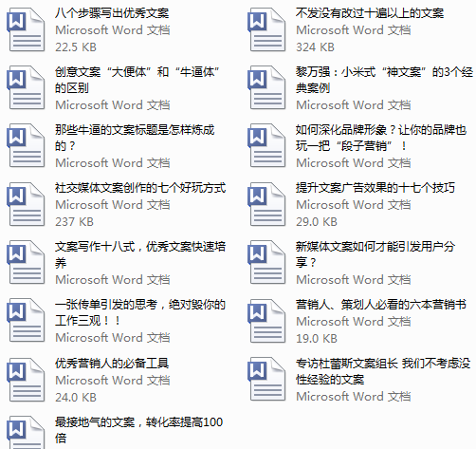Select the Word icon for 八个步骤写出优秀文案
This screenshot has width=476, height=449.
click(x=26, y=29)
